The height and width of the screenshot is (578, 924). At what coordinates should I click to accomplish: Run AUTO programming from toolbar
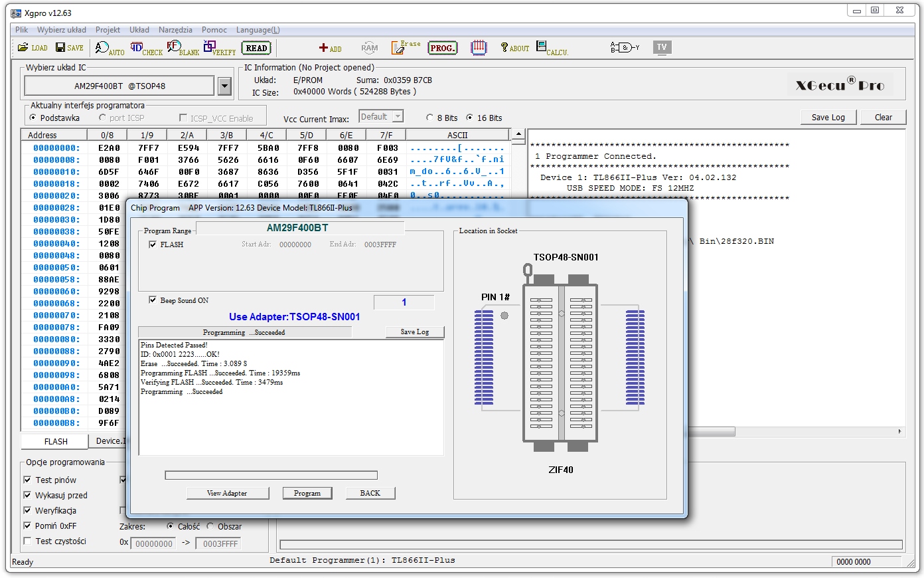click(x=110, y=48)
